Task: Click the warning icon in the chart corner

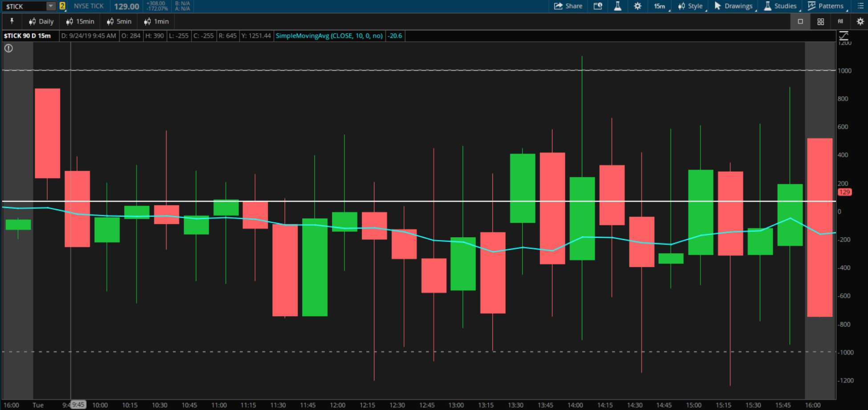Action: [x=8, y=48]
